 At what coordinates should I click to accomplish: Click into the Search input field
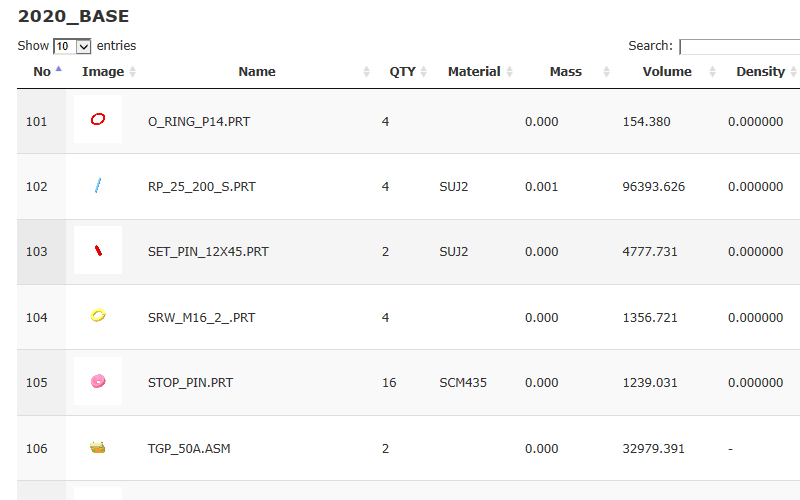click(x=738, y=46)
